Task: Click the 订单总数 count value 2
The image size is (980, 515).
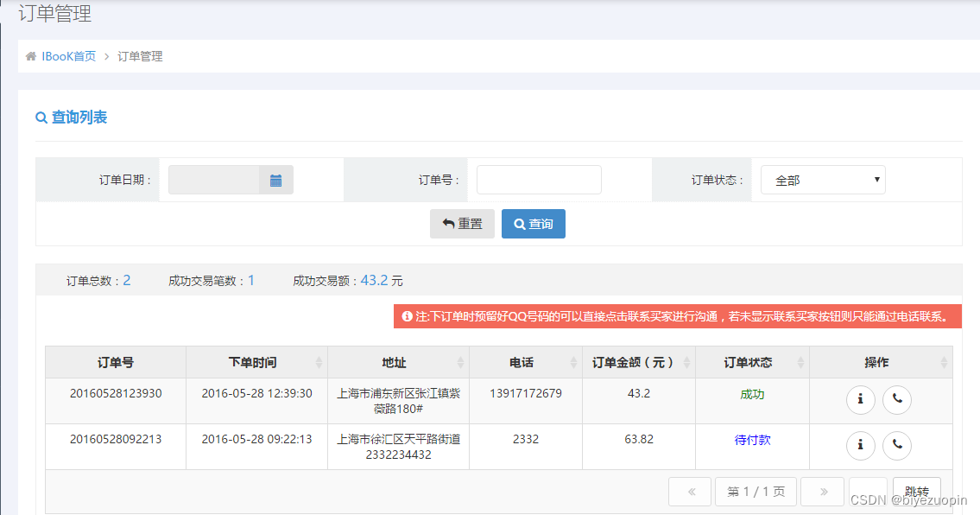Action: [x=127, y=280]
